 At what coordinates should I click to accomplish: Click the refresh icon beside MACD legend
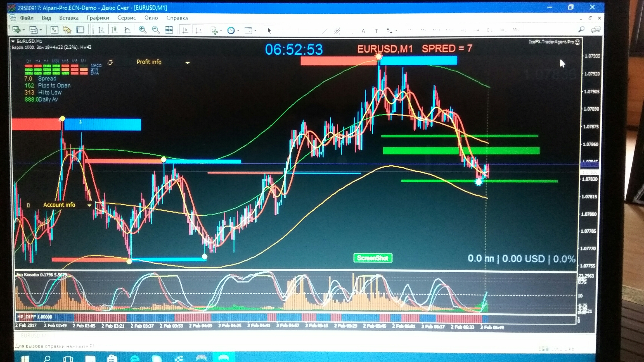pyautogui.click(x=110, y=62)
